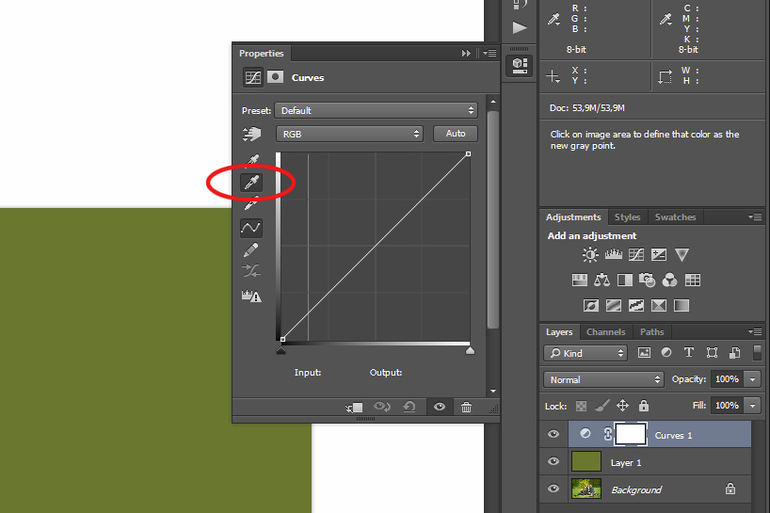
Task: Choose draw-curve pencil tool
Action: pos(251,249)
